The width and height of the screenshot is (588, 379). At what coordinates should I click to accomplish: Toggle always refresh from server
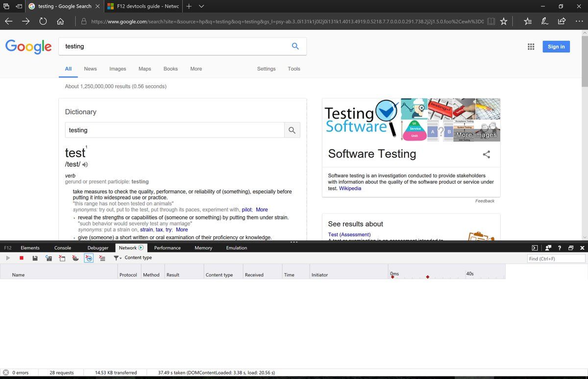click(49, 258)
